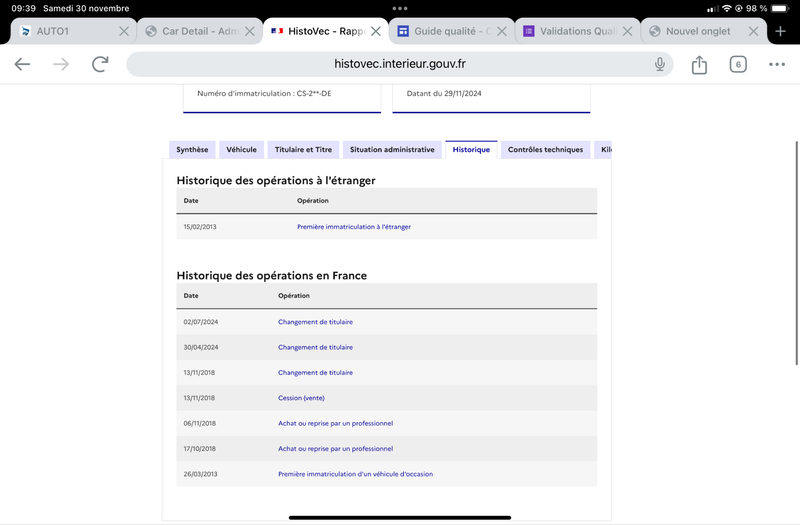Viewport: 800px width, 525px height.
Task: Open the Véhicule report tab
Action: [241, 149]
